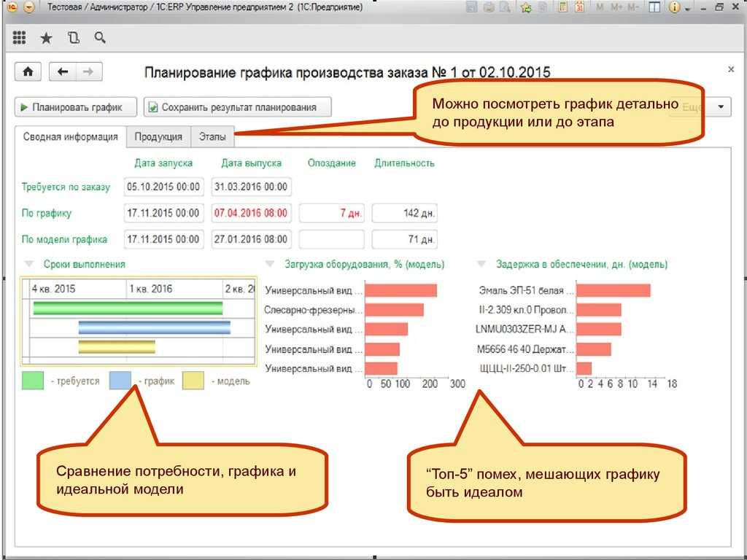The image size is (747, 560).
Task: Click the 1 кв. 2016 timeline header
Action: point(151,289)
